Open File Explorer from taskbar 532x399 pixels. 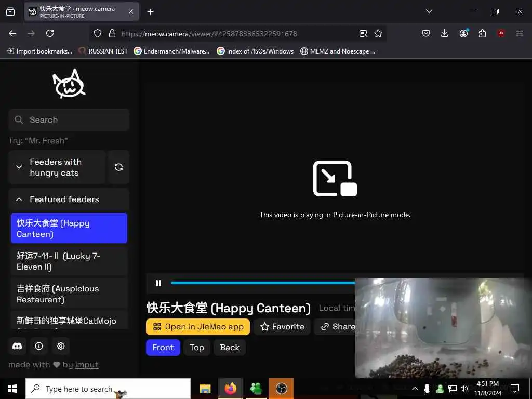[205, 389]
